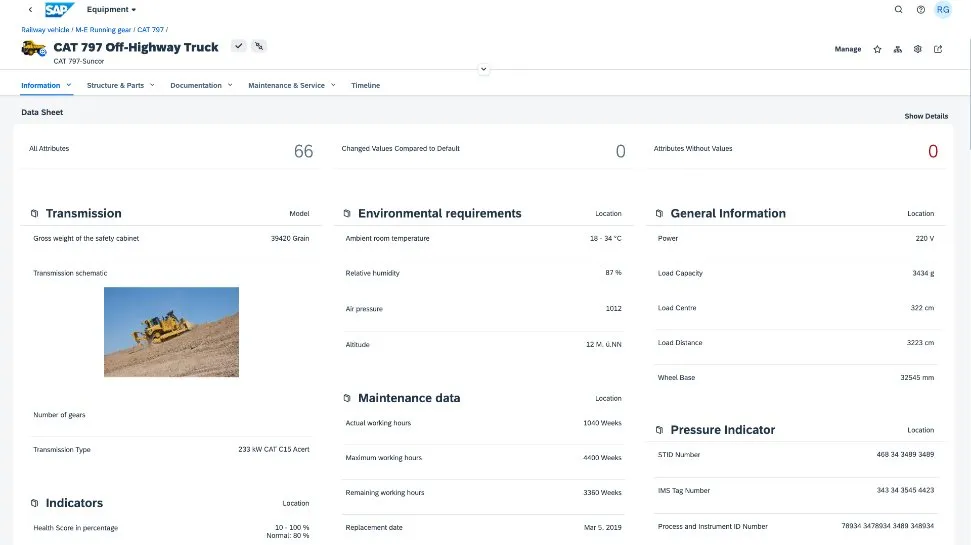Click the share/export icon at header right
Screen dimensions: 971x545
pyautogui.click(x=938, y=49)
